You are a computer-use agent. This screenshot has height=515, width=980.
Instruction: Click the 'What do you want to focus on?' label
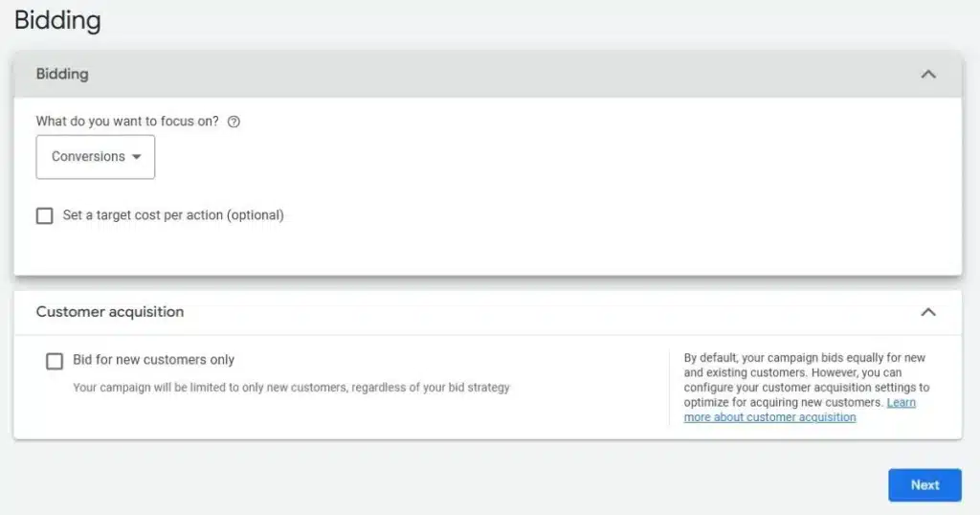127,122
